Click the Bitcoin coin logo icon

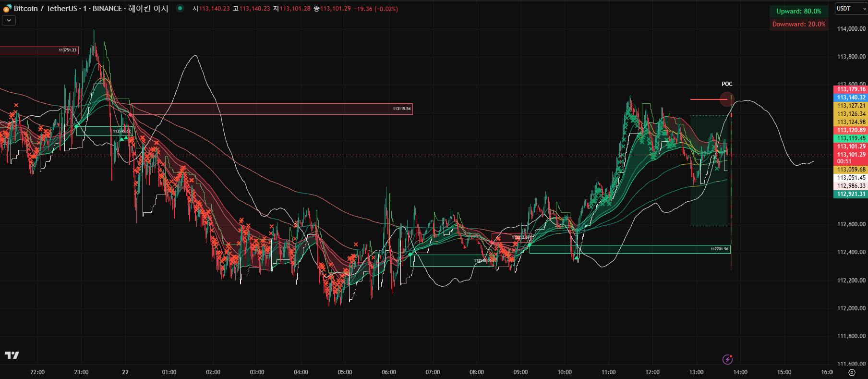click(x=7, y=8)
